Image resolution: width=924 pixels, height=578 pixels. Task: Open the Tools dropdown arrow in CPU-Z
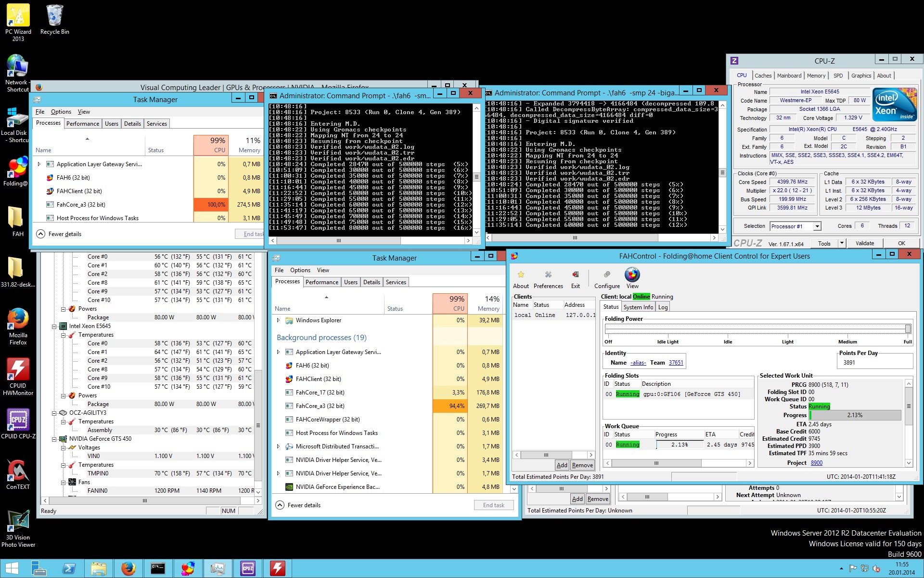tap(842, 243)
